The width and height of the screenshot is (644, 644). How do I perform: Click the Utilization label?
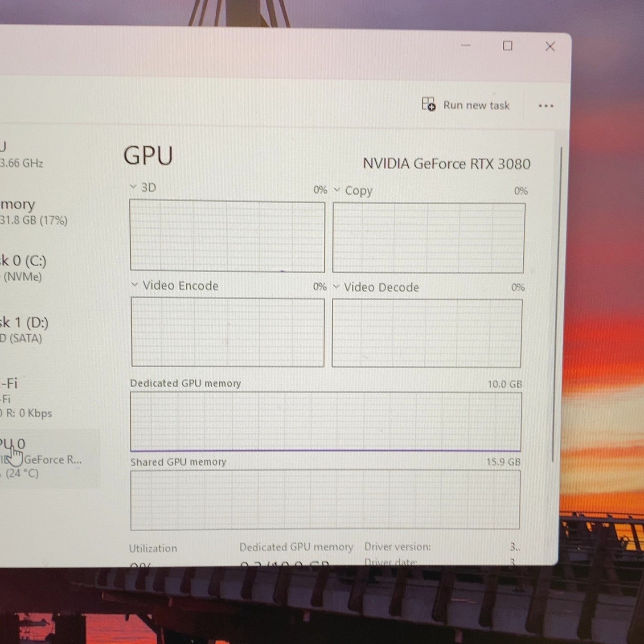click(x=153, y=548)
